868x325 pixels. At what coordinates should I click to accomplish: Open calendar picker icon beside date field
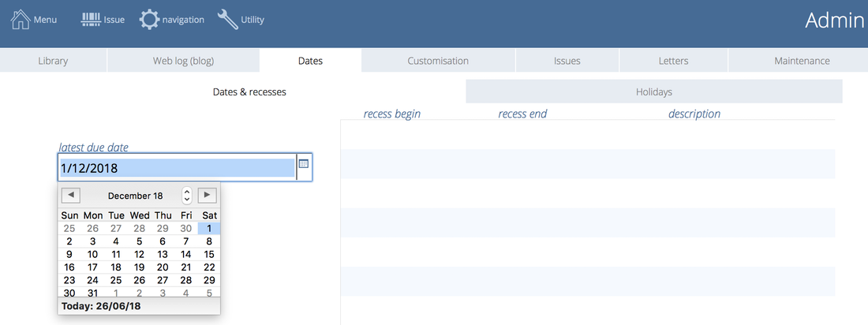304,164
